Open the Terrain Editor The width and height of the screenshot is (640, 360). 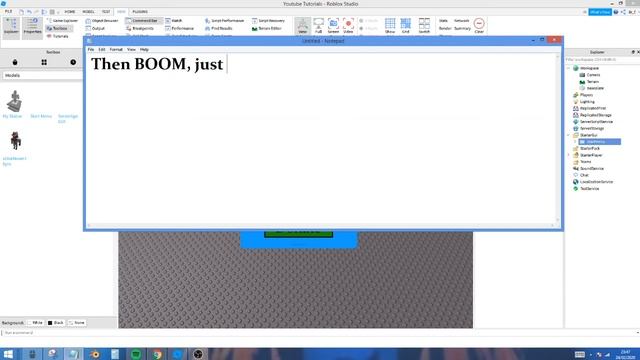(267, 28)
